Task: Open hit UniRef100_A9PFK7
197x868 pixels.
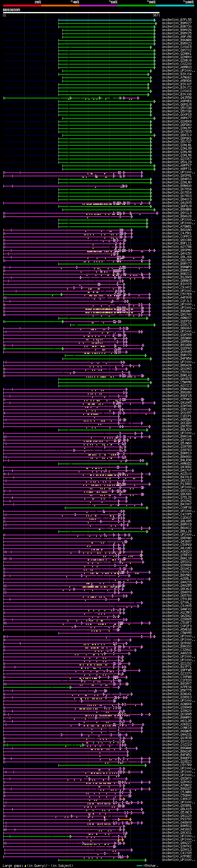Action: click(x=177, y=165)
